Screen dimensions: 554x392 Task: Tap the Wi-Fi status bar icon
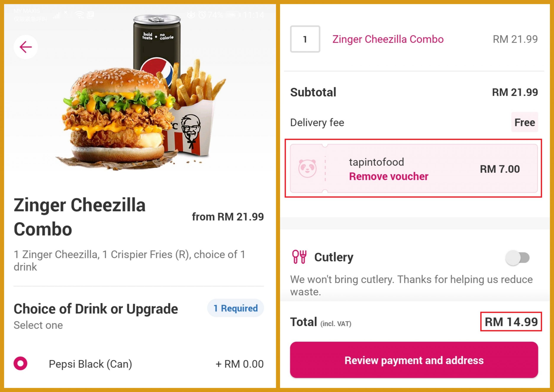click(x=79, y=15)
